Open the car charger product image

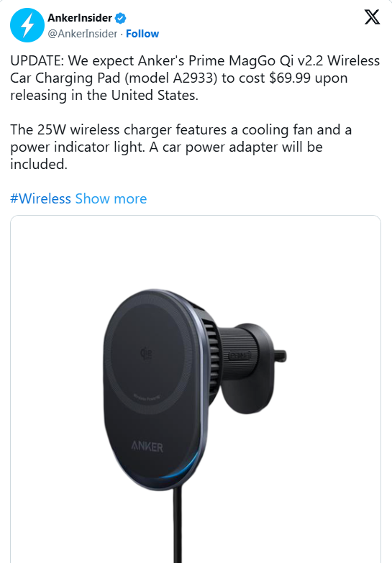click(x=196, y=389)
